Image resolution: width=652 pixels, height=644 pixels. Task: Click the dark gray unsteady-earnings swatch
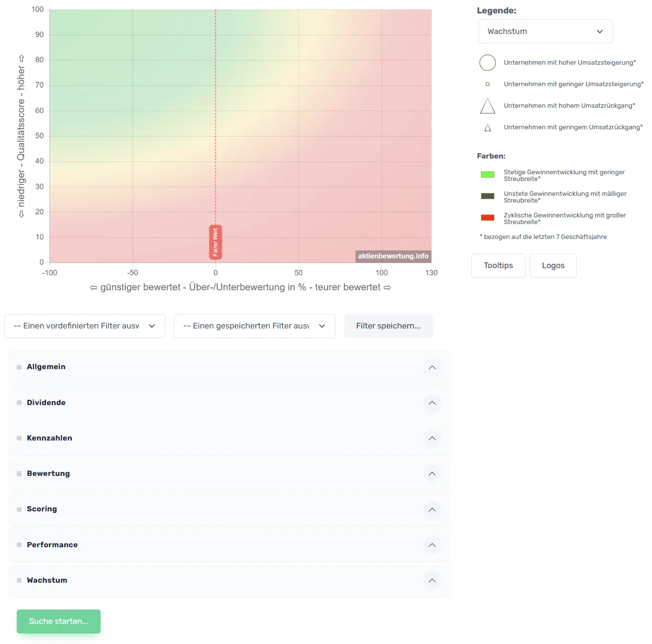pyautogui.click(x=488, y=196)
